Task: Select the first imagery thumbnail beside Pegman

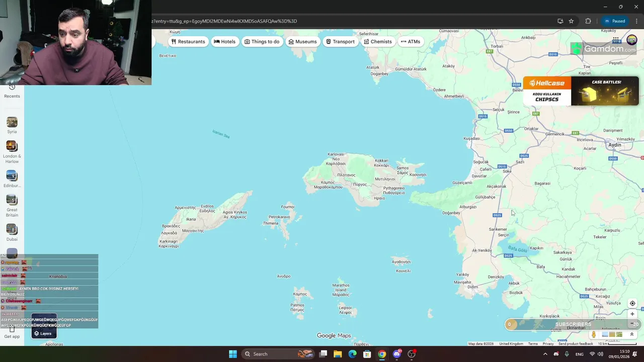Action: [x=604, y=334]
